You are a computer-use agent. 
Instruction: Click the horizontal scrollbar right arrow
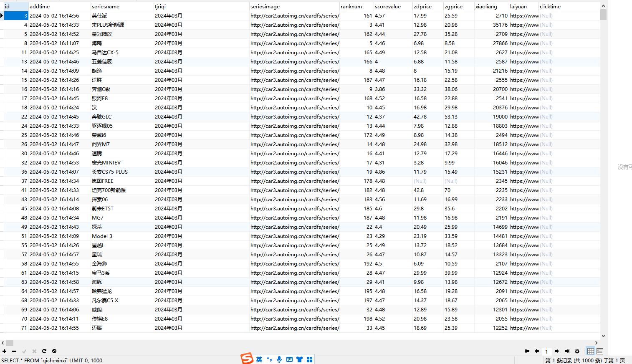click(x=597, y=343)
